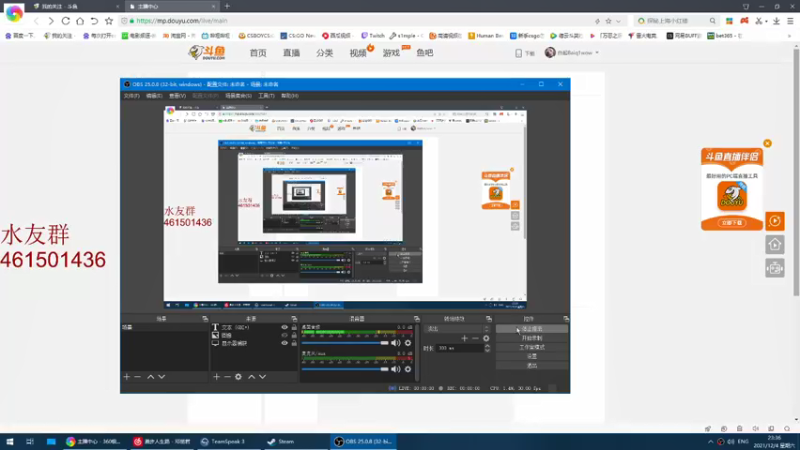Open Steam from the Windows taskbar
This screenshot has height=450, width=800.
pos(281,441)
